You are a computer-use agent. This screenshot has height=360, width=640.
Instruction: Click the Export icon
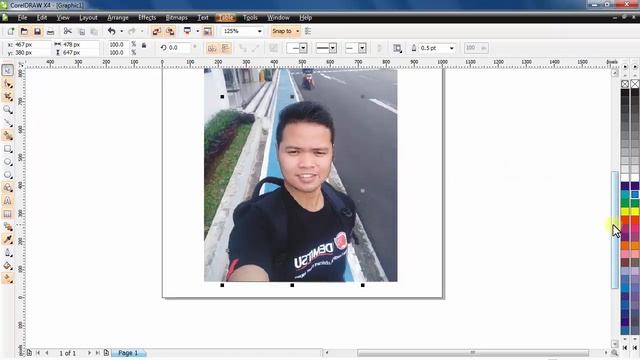click(x=170, y=31)
